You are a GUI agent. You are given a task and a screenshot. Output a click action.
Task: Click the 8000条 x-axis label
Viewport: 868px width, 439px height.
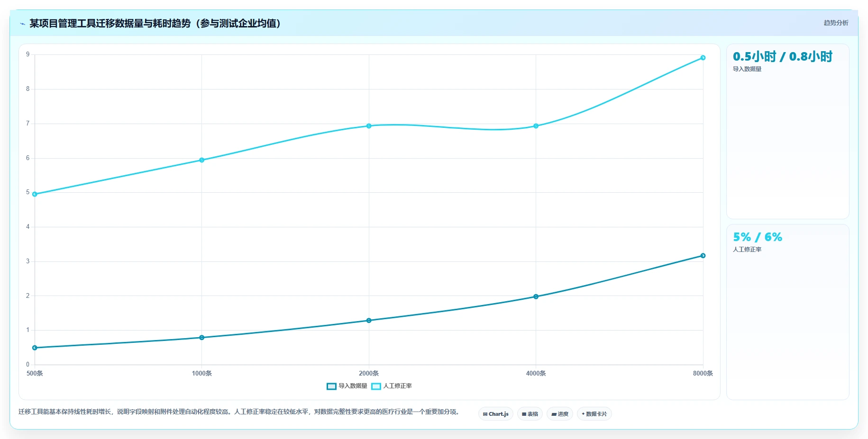(x=703, y=373)
